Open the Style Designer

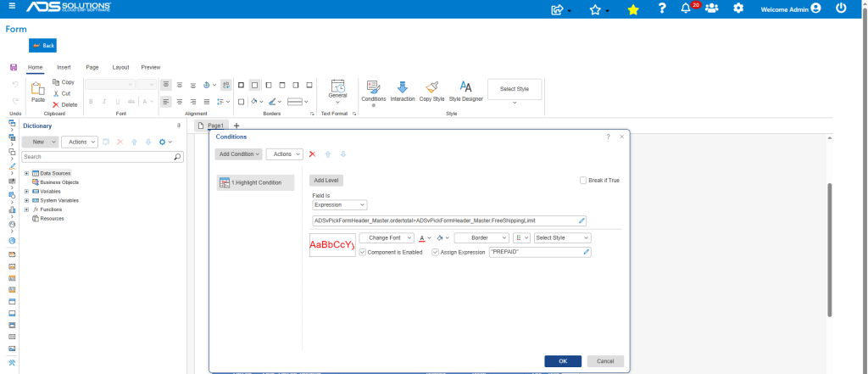(465, 92)
